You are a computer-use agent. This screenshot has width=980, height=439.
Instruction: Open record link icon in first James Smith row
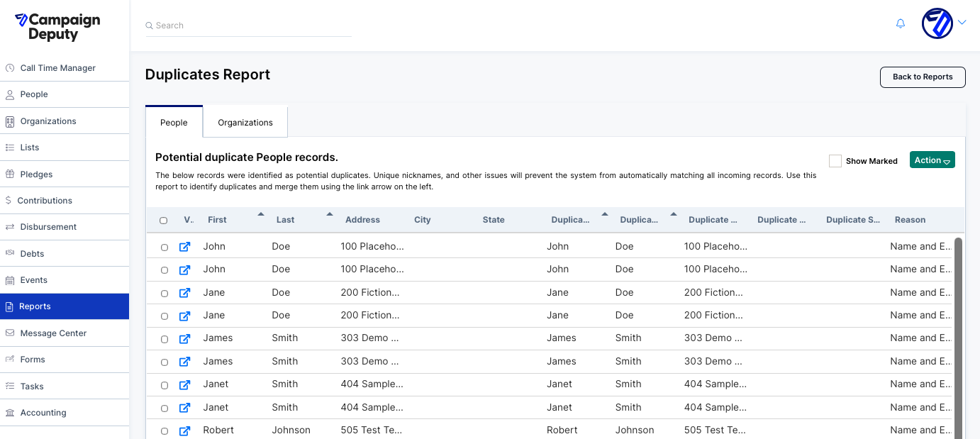[x=184, y=338]
